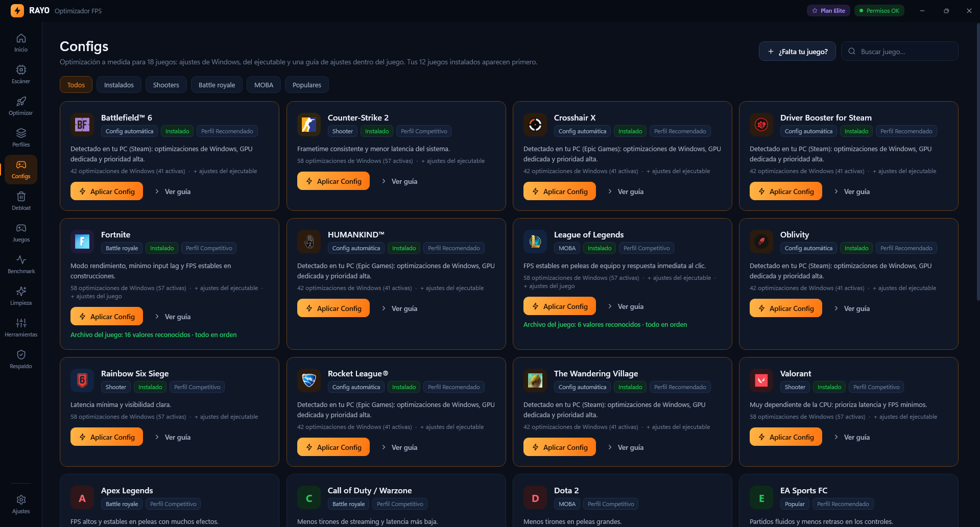Click the Battlefield 6 game icon
This screenshot has height=527, width=980.
(x=82, y=125)
